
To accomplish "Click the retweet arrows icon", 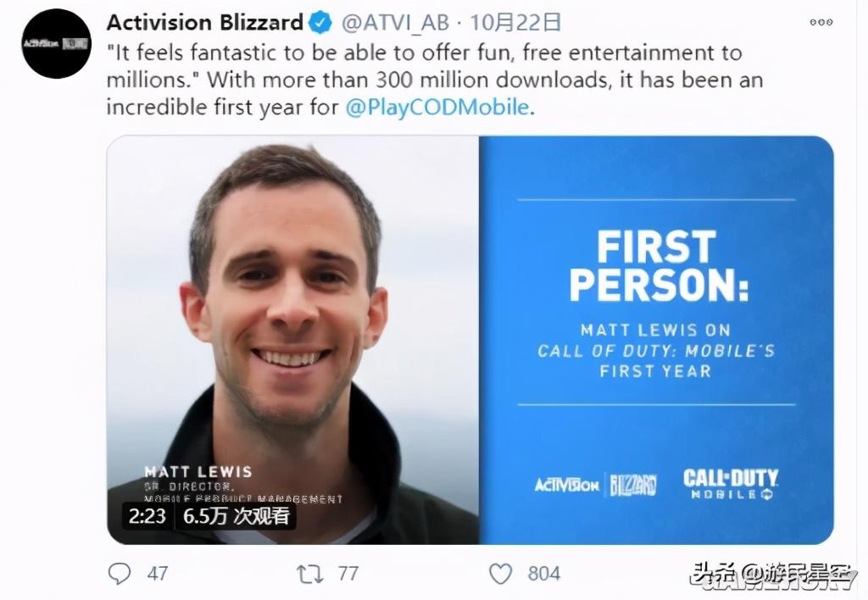I will pyautogui.click(x=310, y=574).
